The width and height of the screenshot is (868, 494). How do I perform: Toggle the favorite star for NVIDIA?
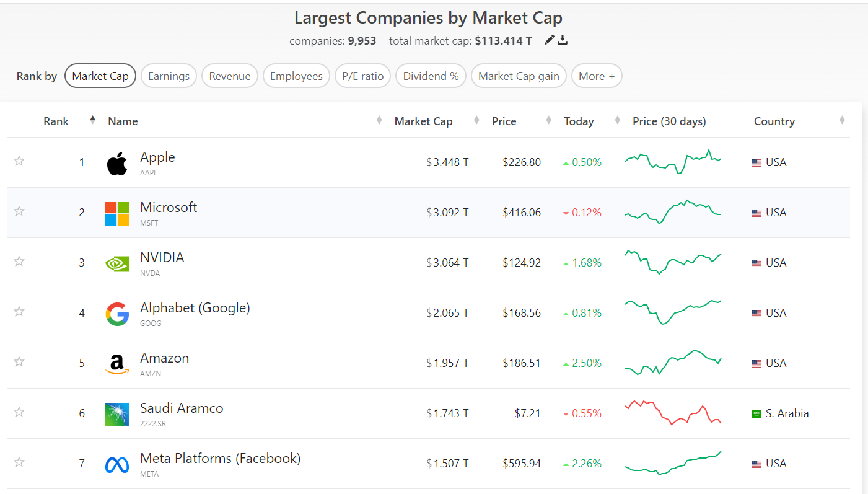click(19, 262)
